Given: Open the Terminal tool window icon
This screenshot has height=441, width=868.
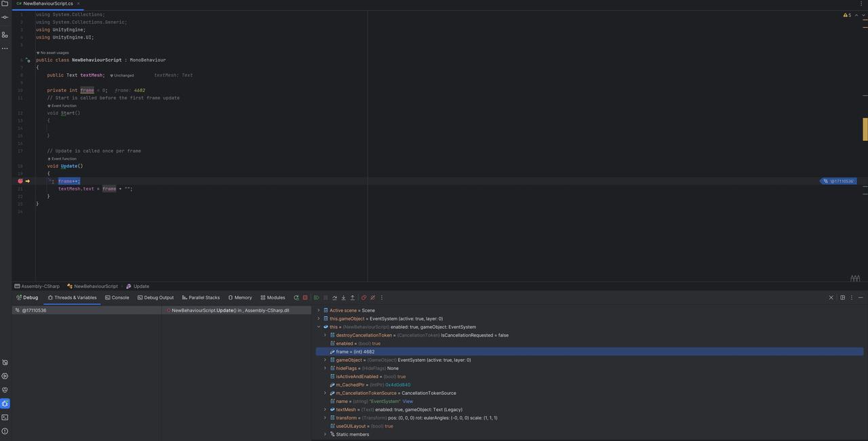Looking at the screenshot, I should click(5, 417).
